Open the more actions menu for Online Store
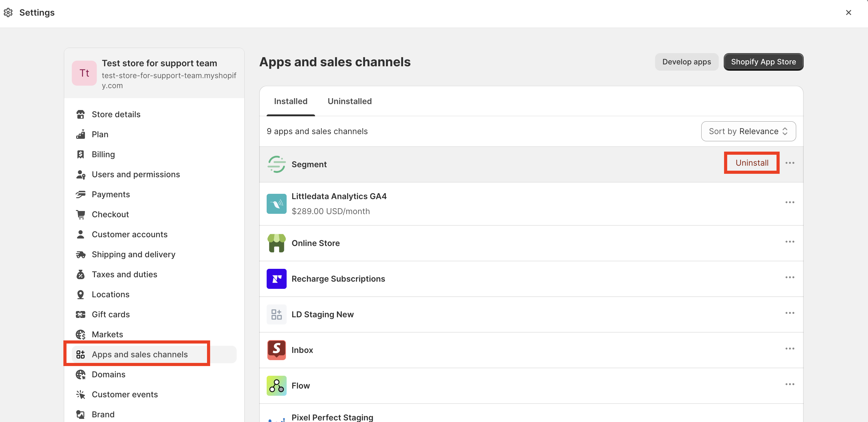The width and height of the screenshot is (868, 422). coord(790,242)
